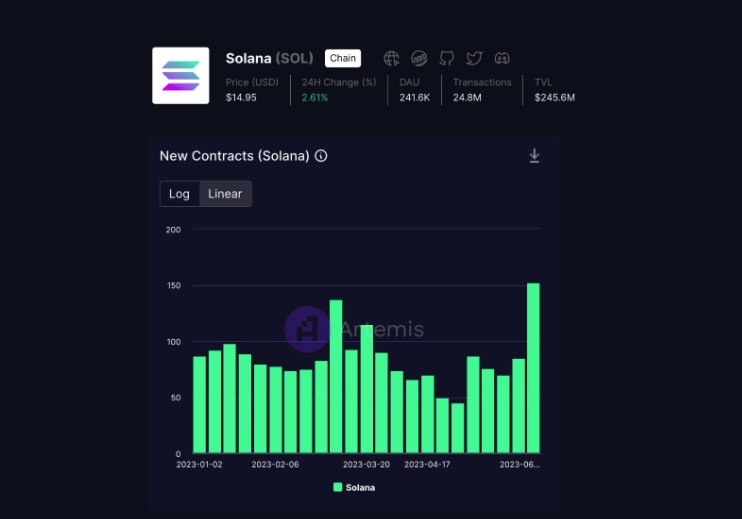Click the 200 y-axis label
The image size is (742, 519).
click(173, 230)
